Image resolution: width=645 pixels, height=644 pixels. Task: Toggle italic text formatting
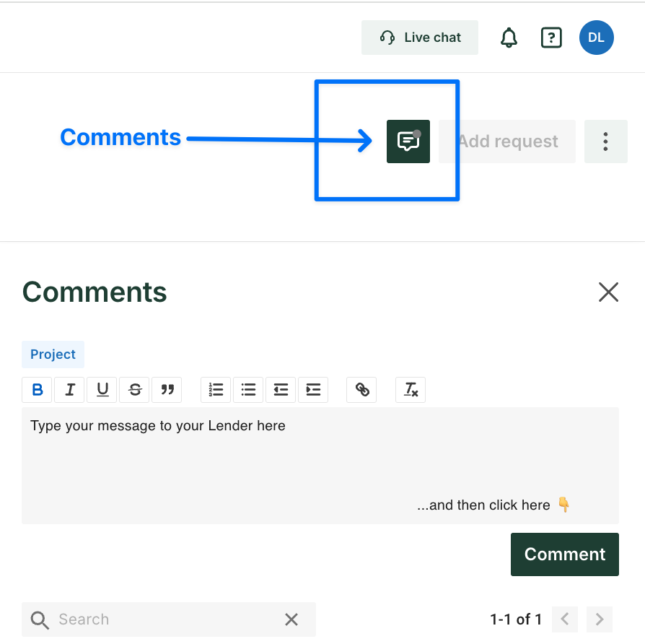tap(70, 390)
